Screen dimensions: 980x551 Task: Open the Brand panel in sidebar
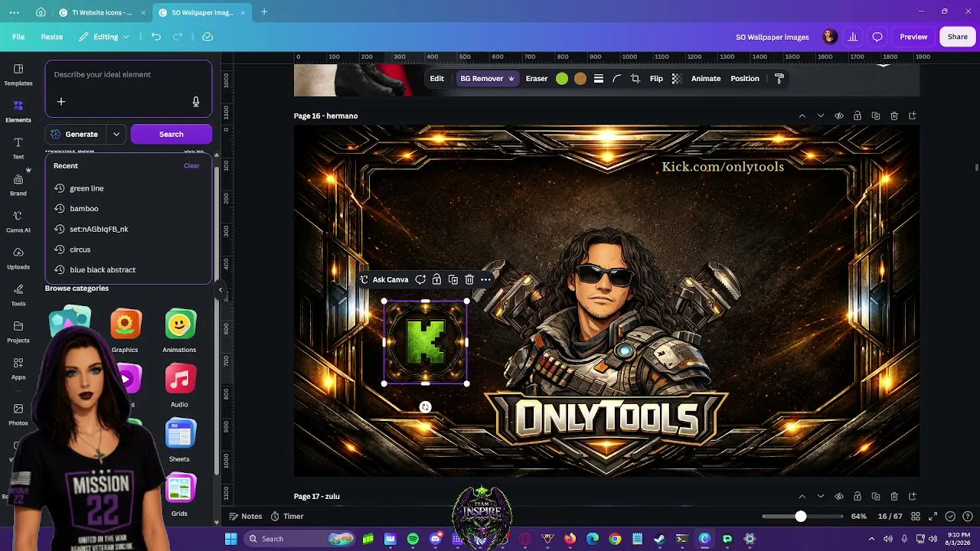point(18,184)
